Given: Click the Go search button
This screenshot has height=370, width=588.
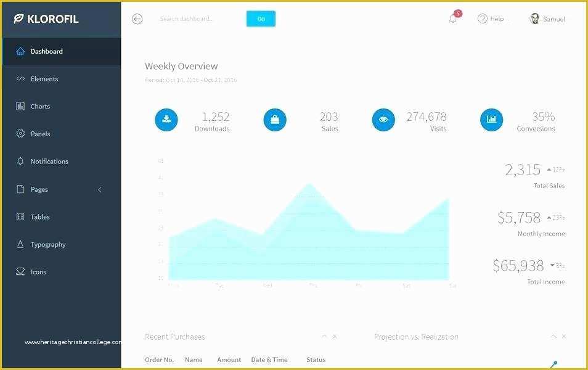Looking at the screenshot, I should pos(261,18).
